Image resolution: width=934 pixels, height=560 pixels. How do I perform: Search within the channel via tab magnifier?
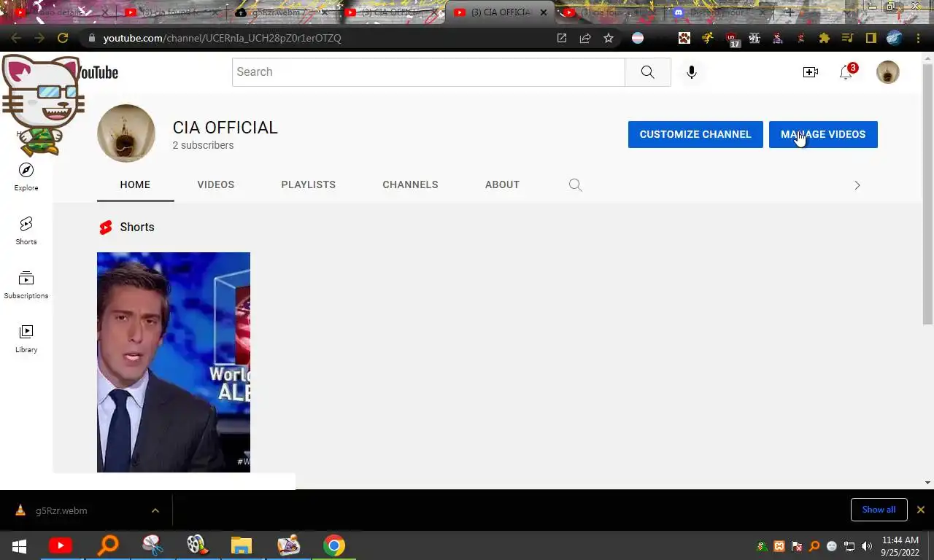[576, 185]
